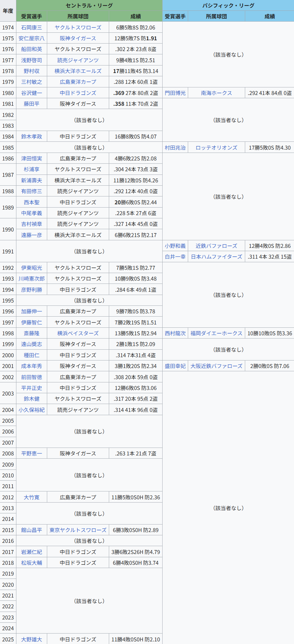Open 伊東昭光 player link
The height and width of the screenshot is (644, 294).
[x=31, y=268]
